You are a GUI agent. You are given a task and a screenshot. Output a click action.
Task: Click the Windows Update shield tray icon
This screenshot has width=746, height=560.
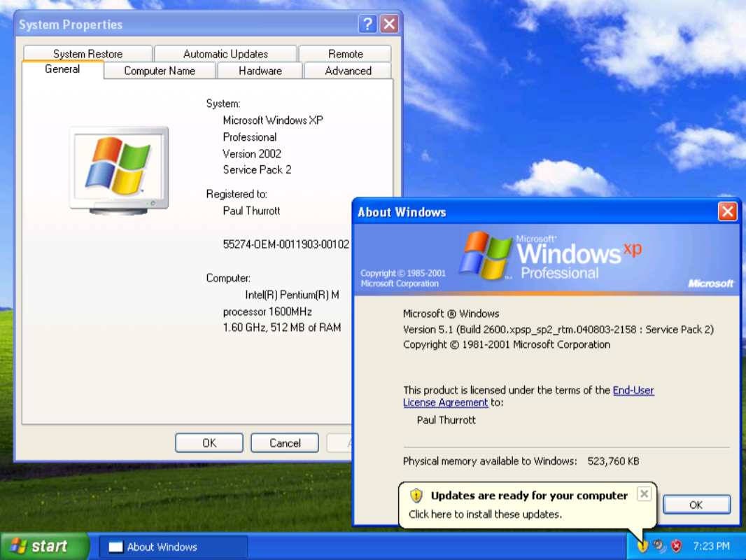pos(642,546)
